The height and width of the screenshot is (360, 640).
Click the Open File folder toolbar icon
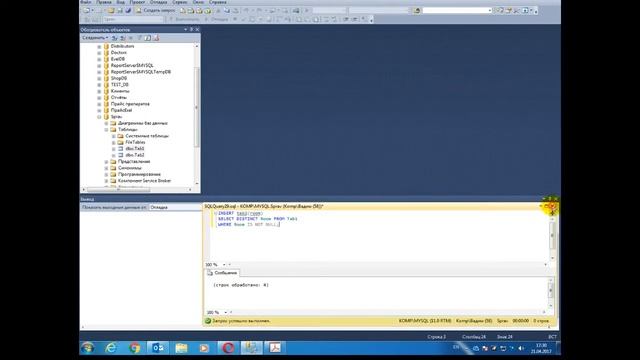point(111,11)
